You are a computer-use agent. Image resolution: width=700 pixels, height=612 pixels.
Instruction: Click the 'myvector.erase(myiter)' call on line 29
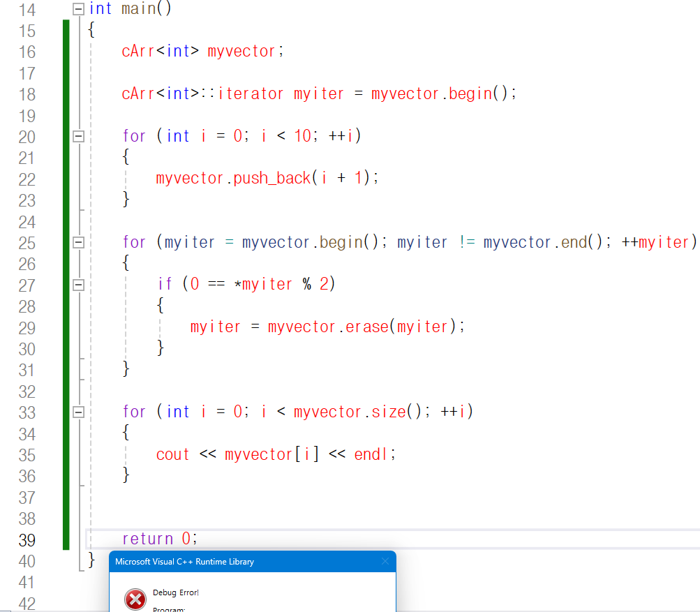tap(362, 327)
